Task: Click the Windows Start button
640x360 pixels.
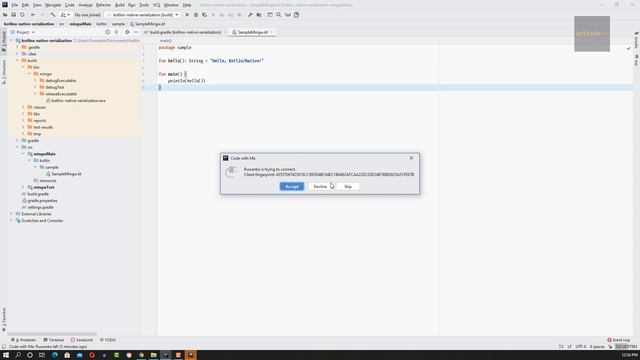Action: tap(6, 355)
